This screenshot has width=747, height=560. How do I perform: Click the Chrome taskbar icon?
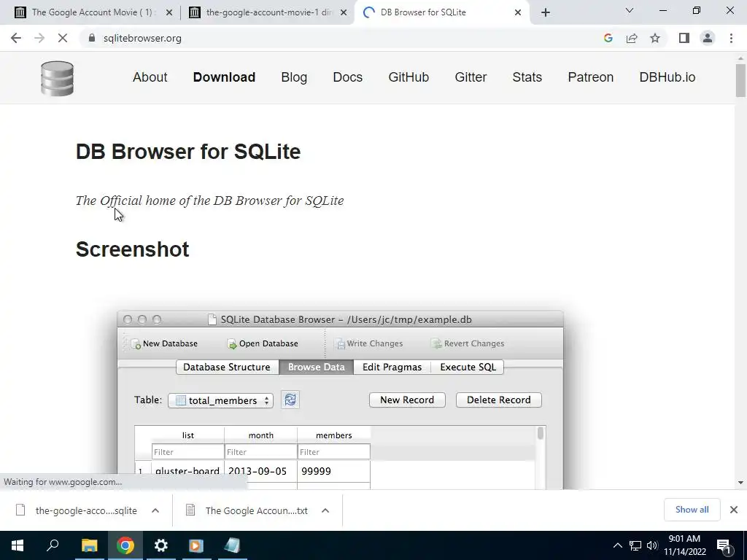(125, 545)
